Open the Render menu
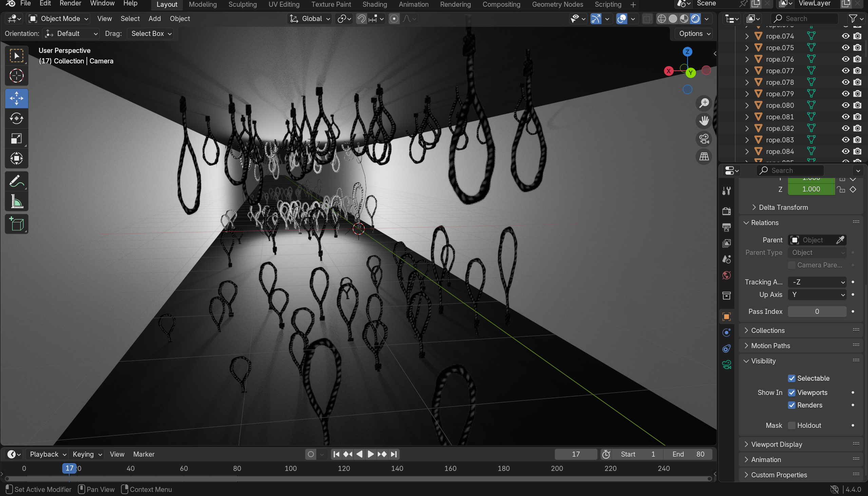 [x=70, y=3]
